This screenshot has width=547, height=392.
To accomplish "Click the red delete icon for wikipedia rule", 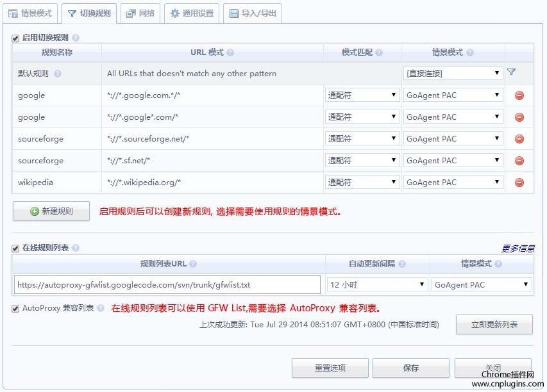I will click(519, 183).
